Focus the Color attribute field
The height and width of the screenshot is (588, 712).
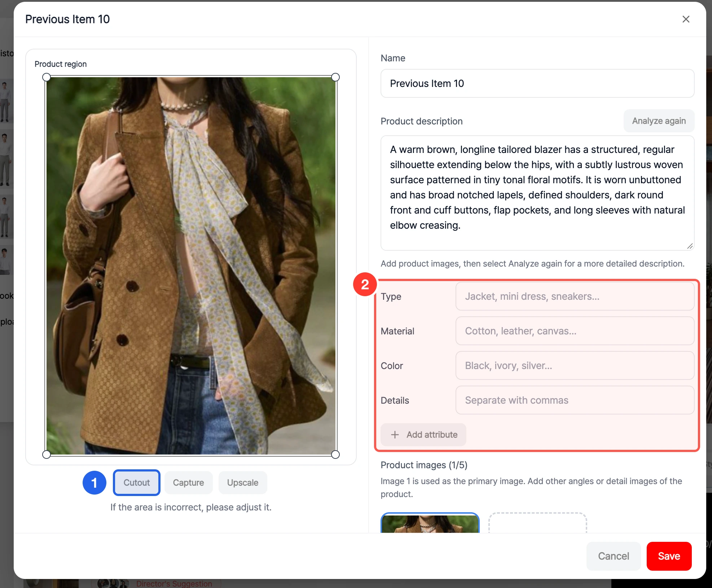click(x=575, y=366)
